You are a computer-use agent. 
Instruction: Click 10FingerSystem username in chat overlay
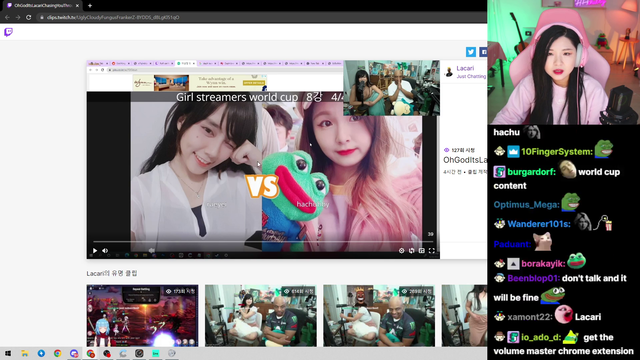[x=557, y=152]
